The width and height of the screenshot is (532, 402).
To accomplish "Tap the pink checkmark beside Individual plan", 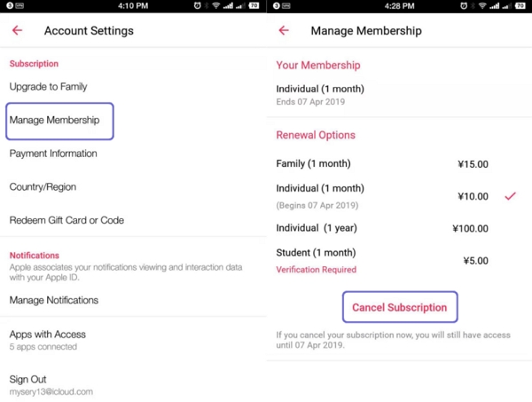I will [510, 195].
